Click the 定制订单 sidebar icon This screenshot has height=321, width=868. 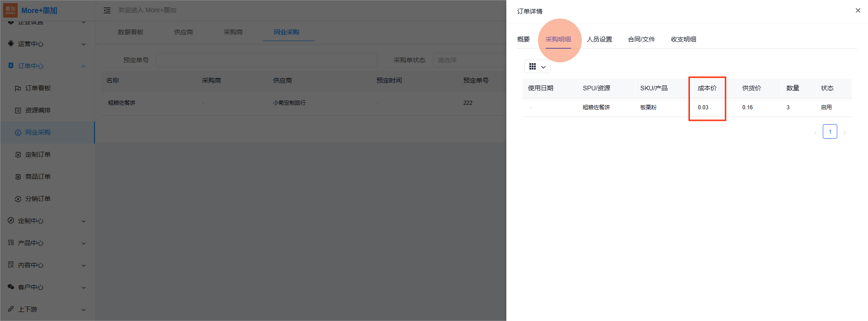tap(18, 154)
